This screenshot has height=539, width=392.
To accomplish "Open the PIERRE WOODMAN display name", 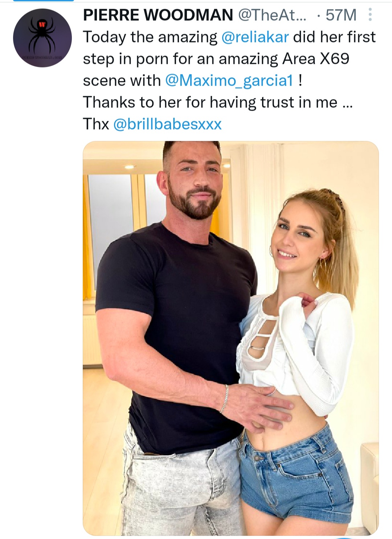I will [x=158, y=15].
